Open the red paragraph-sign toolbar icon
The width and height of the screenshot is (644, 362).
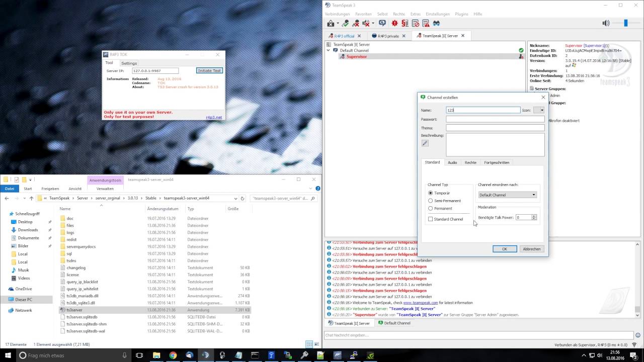tap(405, 23)
